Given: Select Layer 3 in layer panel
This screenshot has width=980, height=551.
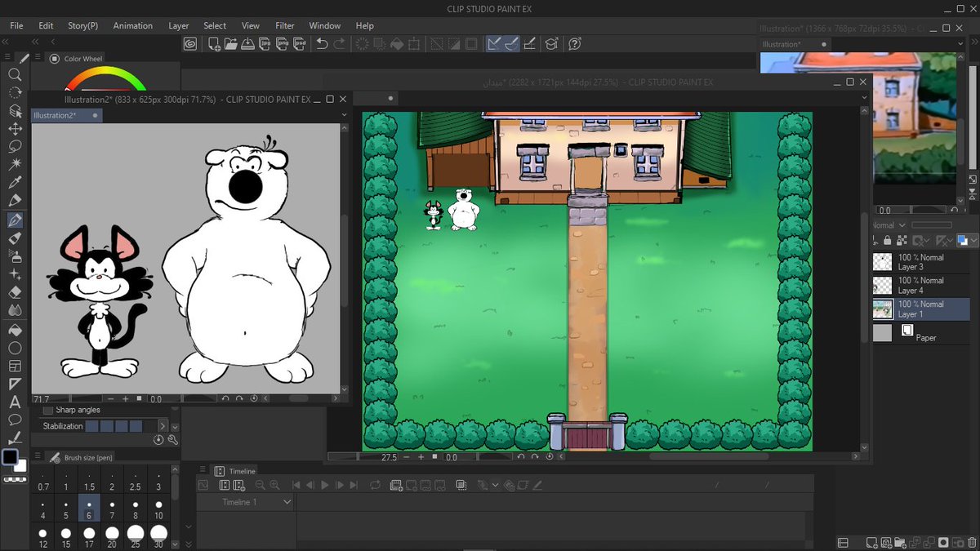Looking at the screenshot, I should [x=921, y=262].
